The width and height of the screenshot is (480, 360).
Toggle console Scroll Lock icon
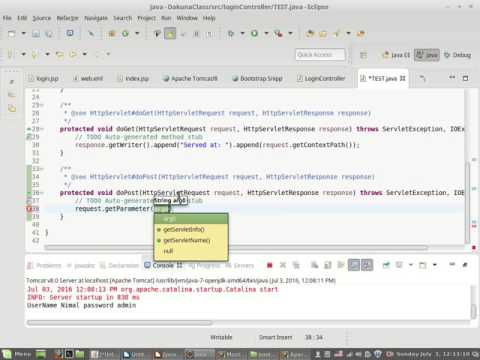[328, 265]
